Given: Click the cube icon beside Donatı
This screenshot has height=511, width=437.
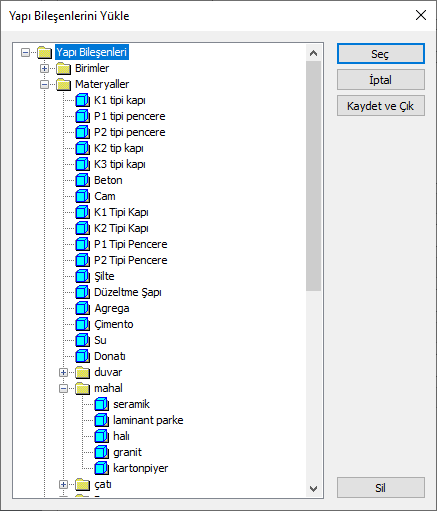Looking at the screenshot, I should [82, 356].
